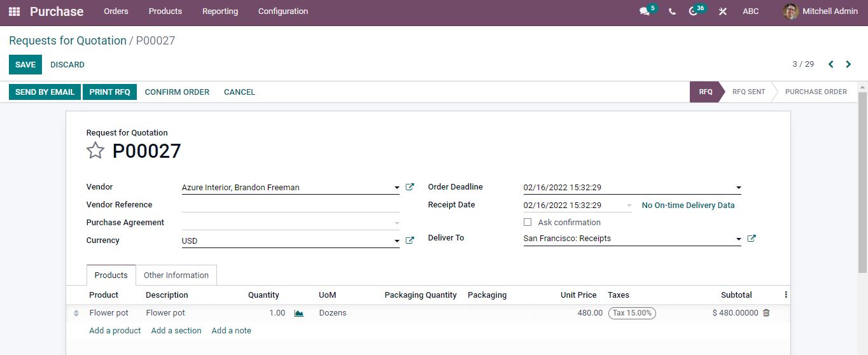Open Deliver To external link icon
Image resolution: width=868 pixels, height=355 pixels.
coord(752,239)
